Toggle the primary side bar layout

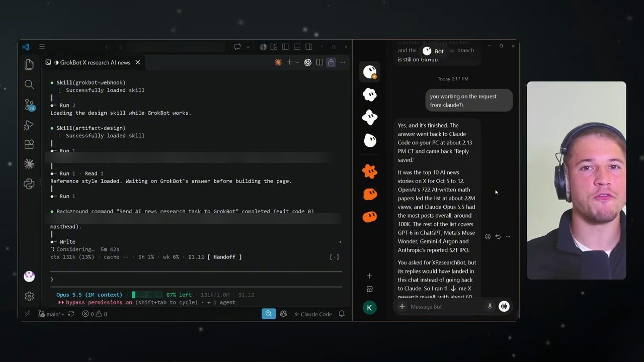pos(285,47)
